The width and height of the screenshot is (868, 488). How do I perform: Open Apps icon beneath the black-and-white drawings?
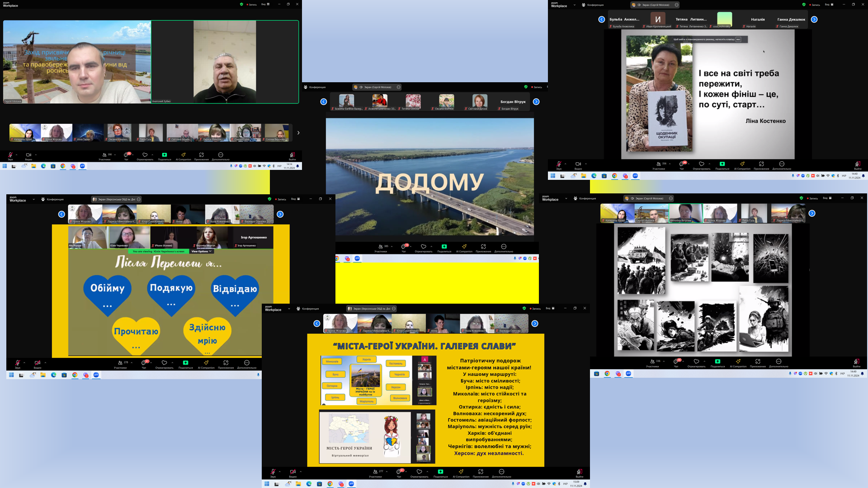[x=758, y=362]
